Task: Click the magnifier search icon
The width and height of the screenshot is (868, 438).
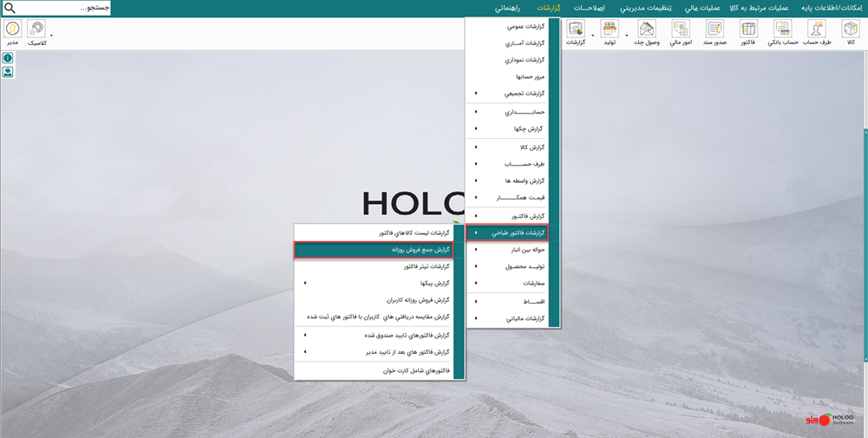Action: (x=10, y=9)
